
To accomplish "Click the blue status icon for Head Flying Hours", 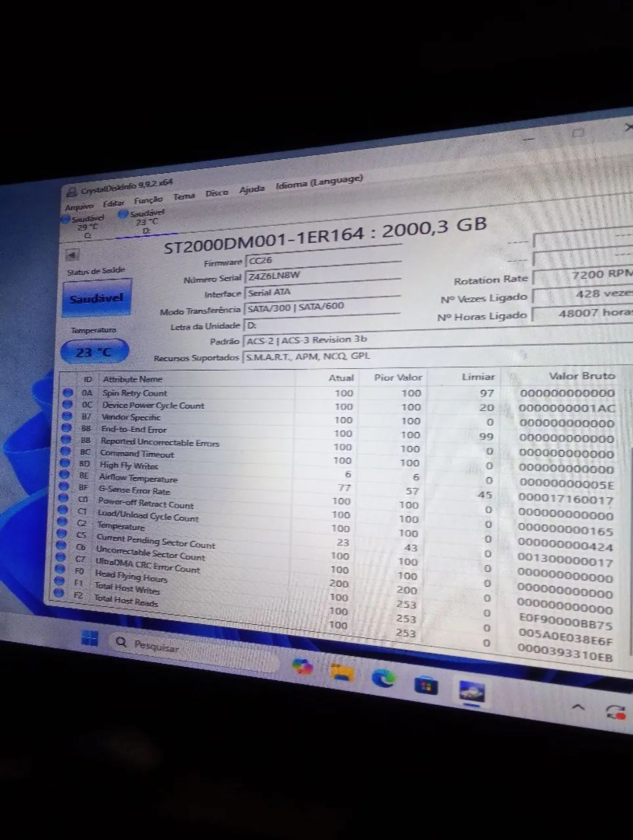I will 60,569.
